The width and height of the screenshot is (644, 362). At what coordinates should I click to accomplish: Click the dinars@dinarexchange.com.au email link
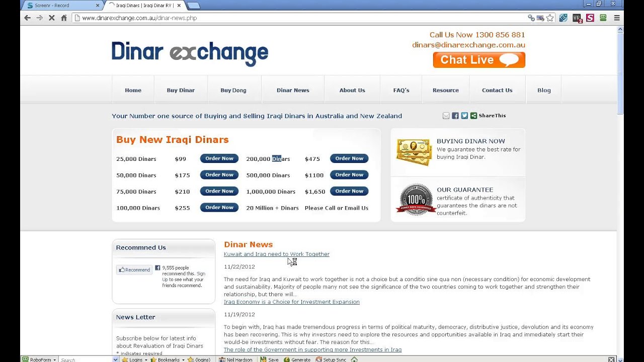[468, 45]
